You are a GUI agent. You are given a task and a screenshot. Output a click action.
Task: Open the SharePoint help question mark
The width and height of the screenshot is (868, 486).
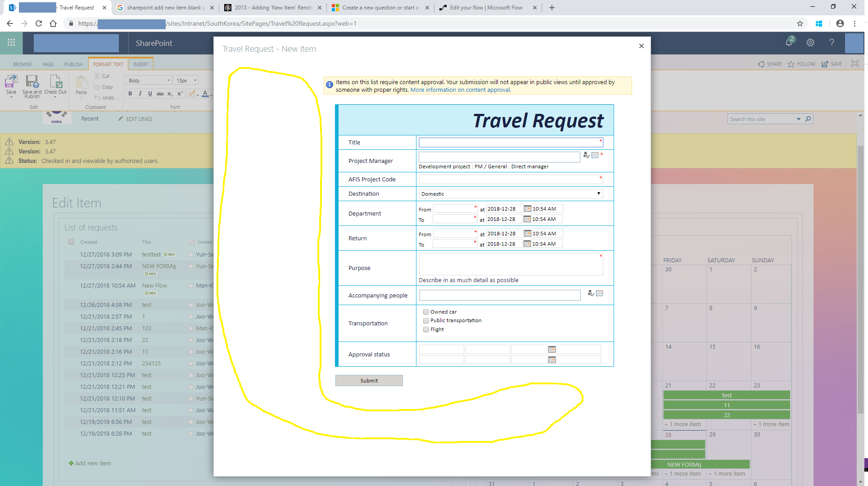click(x=832, y=43)
